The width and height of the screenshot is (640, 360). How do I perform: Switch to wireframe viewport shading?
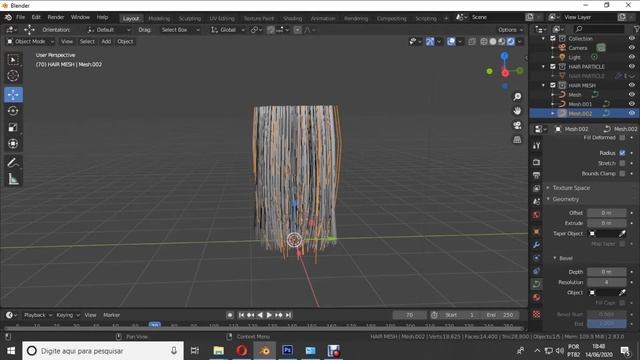[484, 42]
